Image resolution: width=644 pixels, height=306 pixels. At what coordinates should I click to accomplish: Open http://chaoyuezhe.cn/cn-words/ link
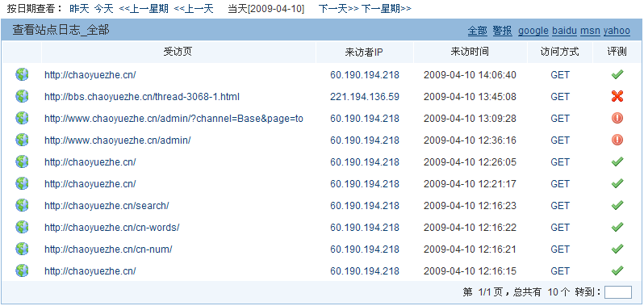pyautogui.click(x=112, y=228)
